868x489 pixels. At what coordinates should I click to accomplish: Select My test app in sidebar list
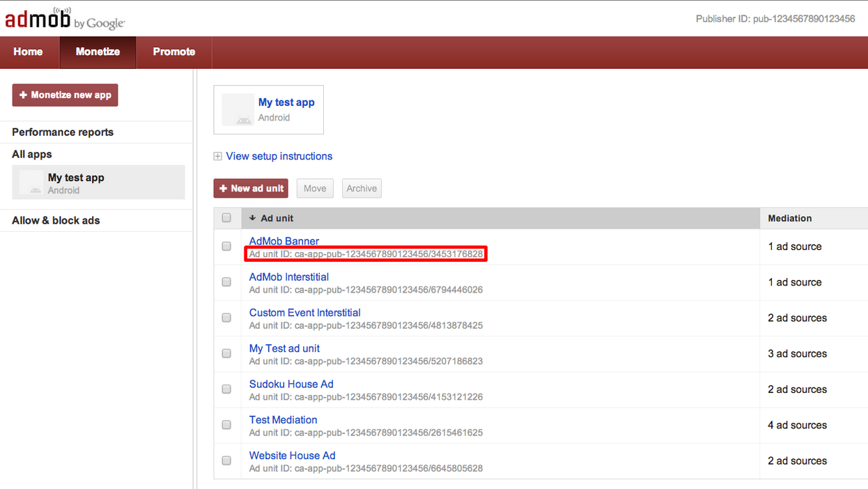click(98, 183)
